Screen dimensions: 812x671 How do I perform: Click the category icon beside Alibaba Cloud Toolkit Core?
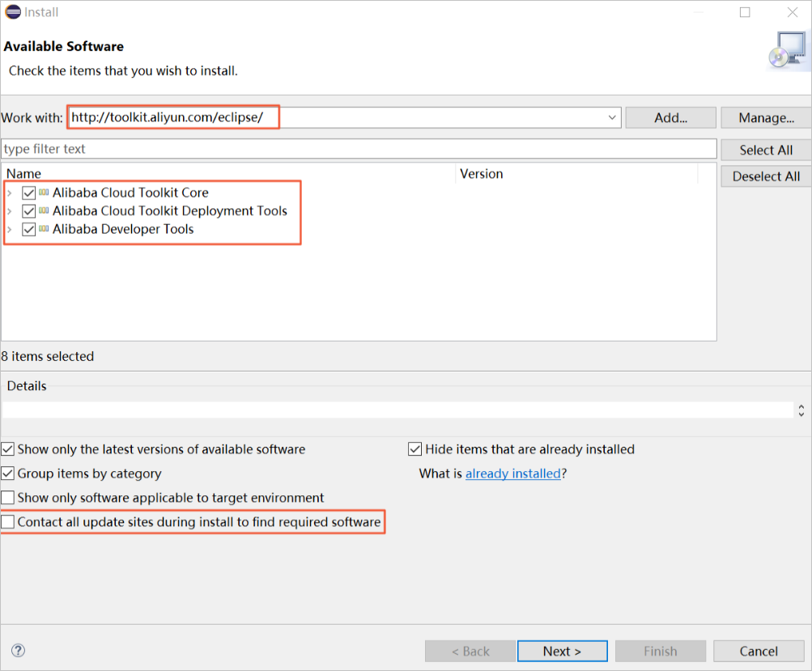coord(44,193)
